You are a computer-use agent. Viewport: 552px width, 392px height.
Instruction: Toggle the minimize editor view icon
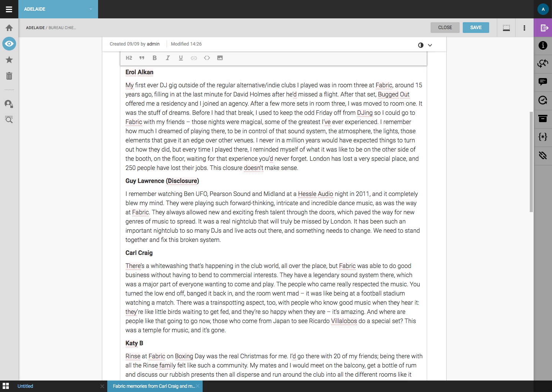click(506, 28)
